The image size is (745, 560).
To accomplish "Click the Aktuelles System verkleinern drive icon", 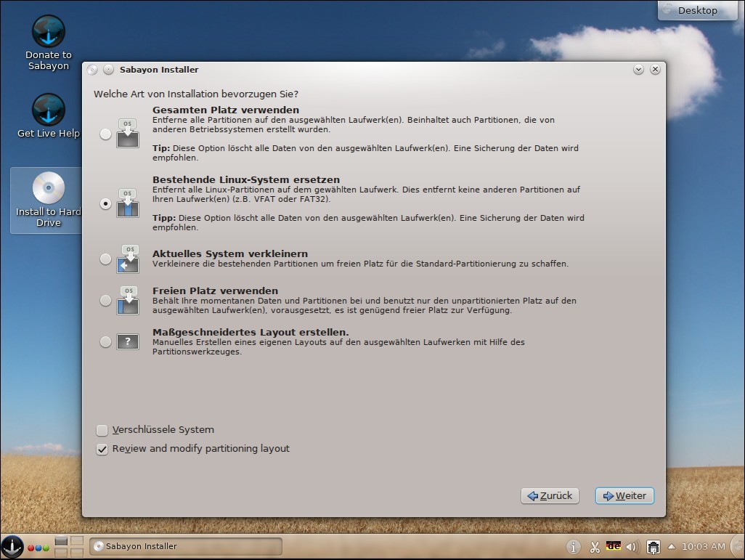I will click(x=128, y=259).
